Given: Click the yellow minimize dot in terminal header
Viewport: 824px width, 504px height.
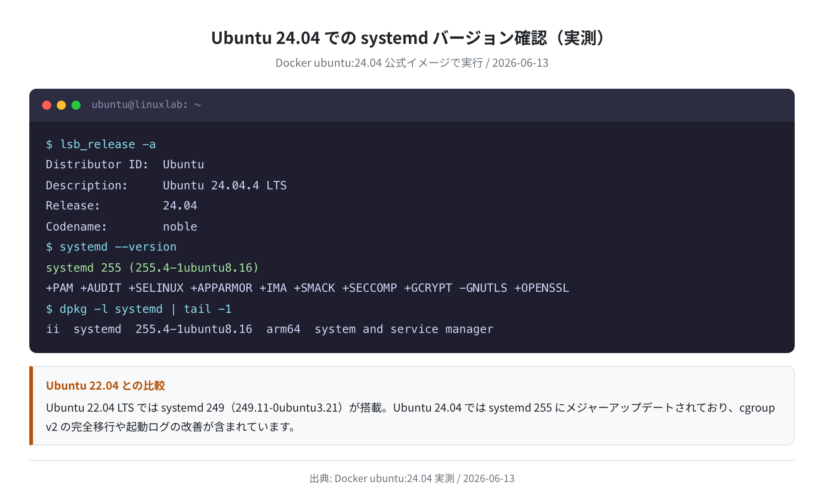Looking at the screenshot, I should tap(61, 105).
